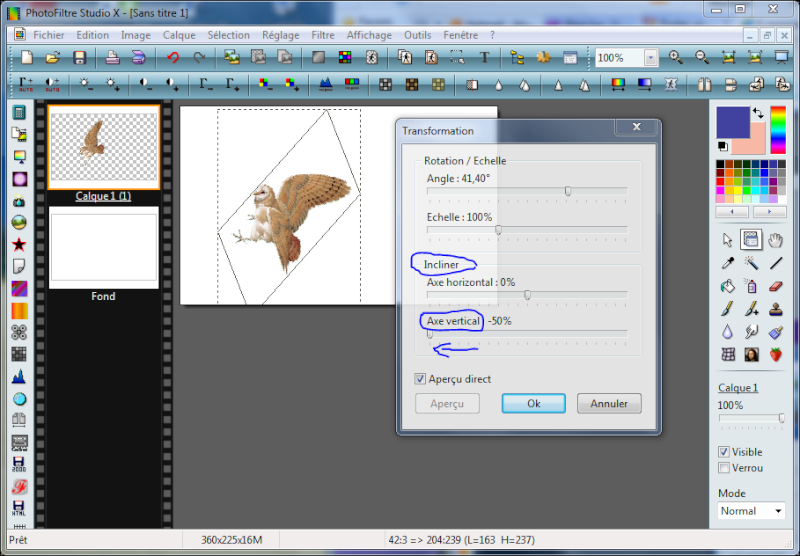
Task: Click the Calque 1 link in the tool palette
Action: (738, 388)
